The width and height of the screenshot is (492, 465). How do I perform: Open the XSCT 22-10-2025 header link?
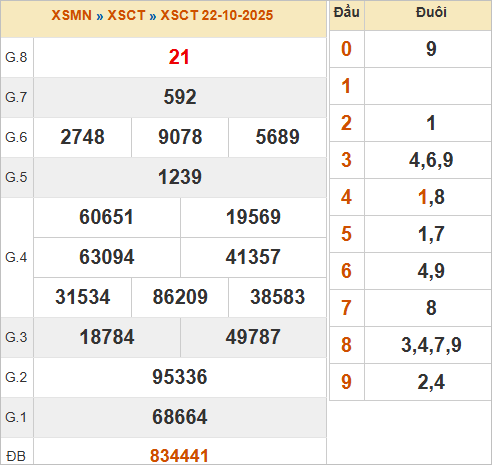(x=217, y=15)
